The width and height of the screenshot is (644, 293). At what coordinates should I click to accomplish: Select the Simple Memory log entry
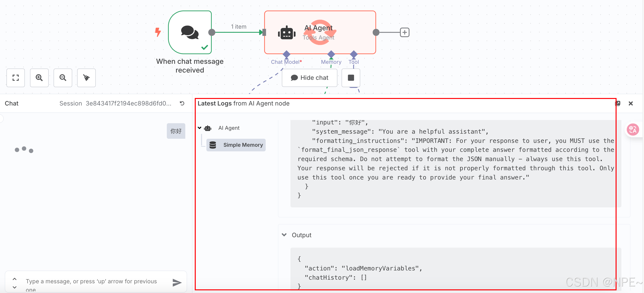click(x=236, y=145)
